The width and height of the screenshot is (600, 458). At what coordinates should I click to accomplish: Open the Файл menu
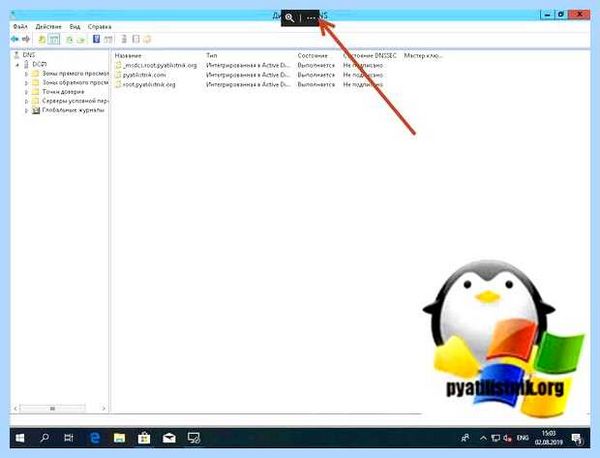coord(20,27)
